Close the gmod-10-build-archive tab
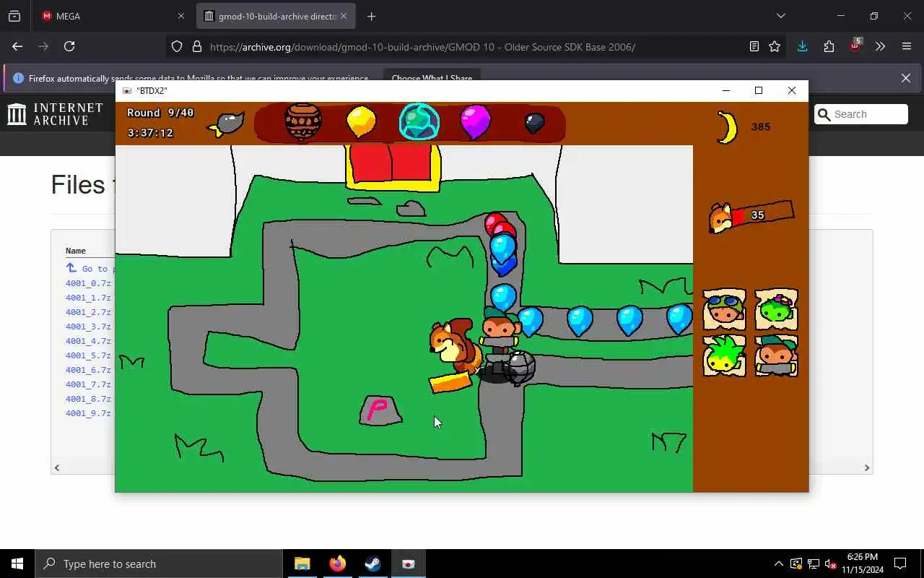Image resolution: width=924 pixels, height=578 pixels. pyautogui.click(x=344, y=16)
